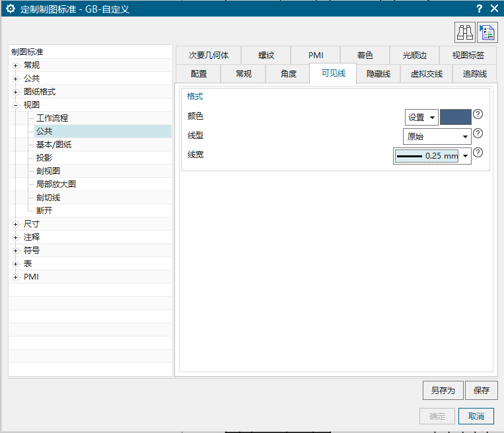Select 工作流程 in the tree
The height and width of the screenshot is (433, 504).
52,118
